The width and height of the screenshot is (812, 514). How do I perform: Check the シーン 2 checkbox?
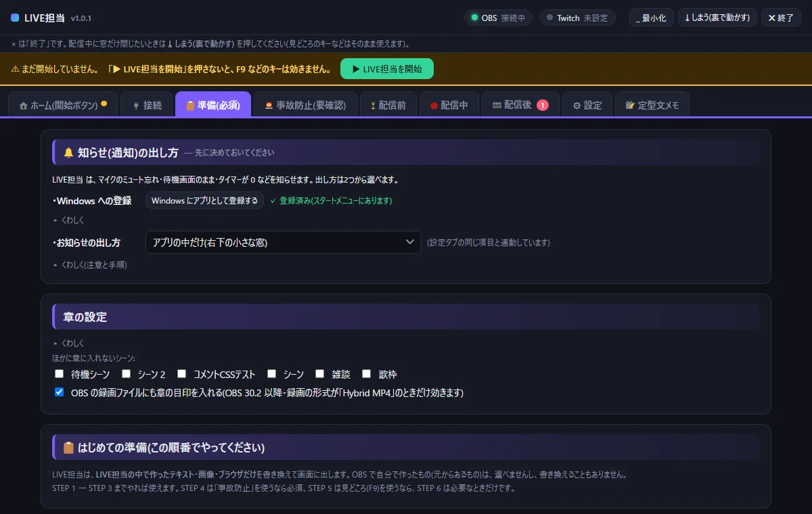click(126, 373)
